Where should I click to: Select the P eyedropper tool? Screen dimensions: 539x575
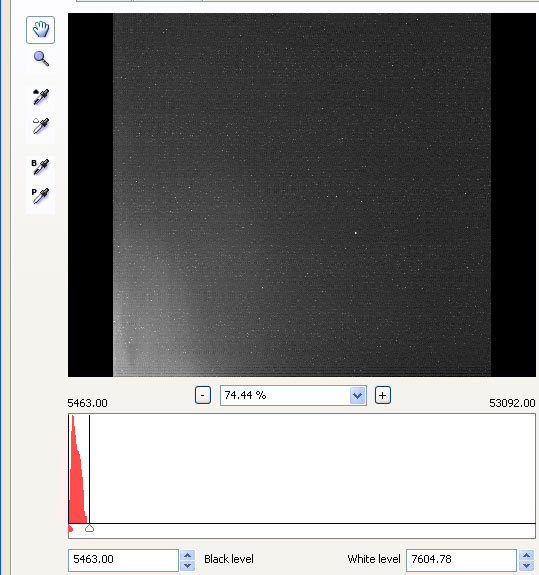click(40, 195)
